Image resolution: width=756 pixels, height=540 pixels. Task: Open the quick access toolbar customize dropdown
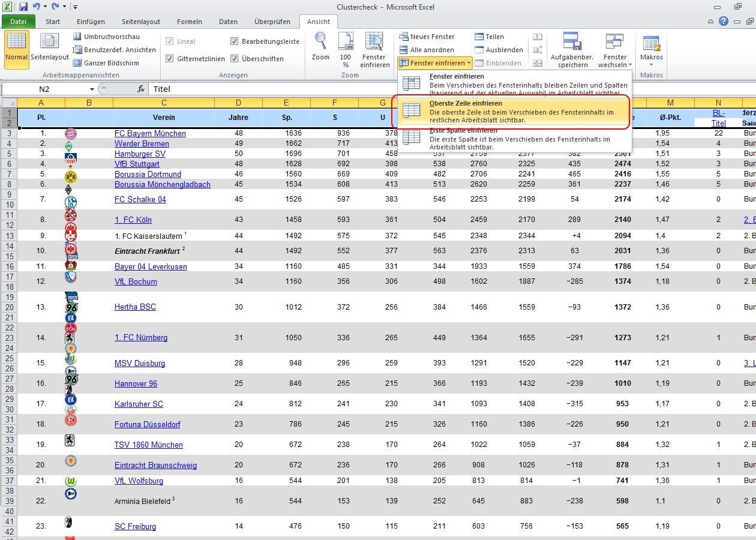75,7
